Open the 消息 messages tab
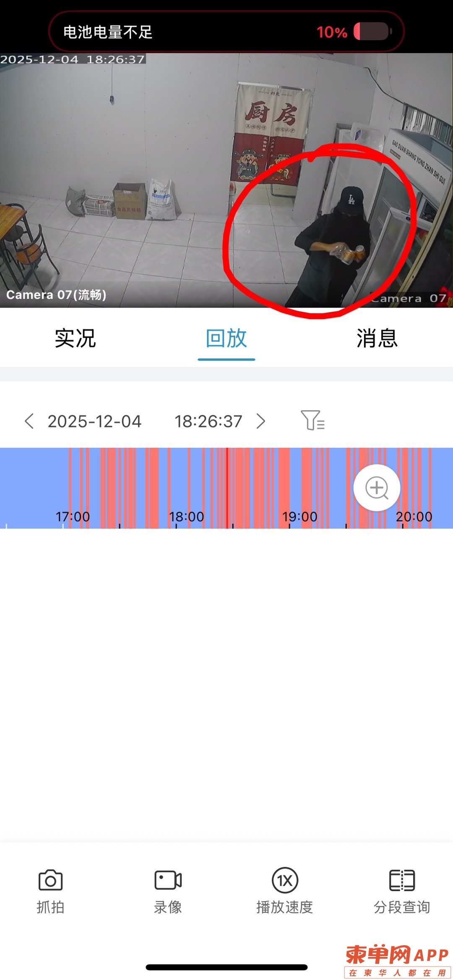This screenshot has width=453, height=980. click(x=377, y=338)
